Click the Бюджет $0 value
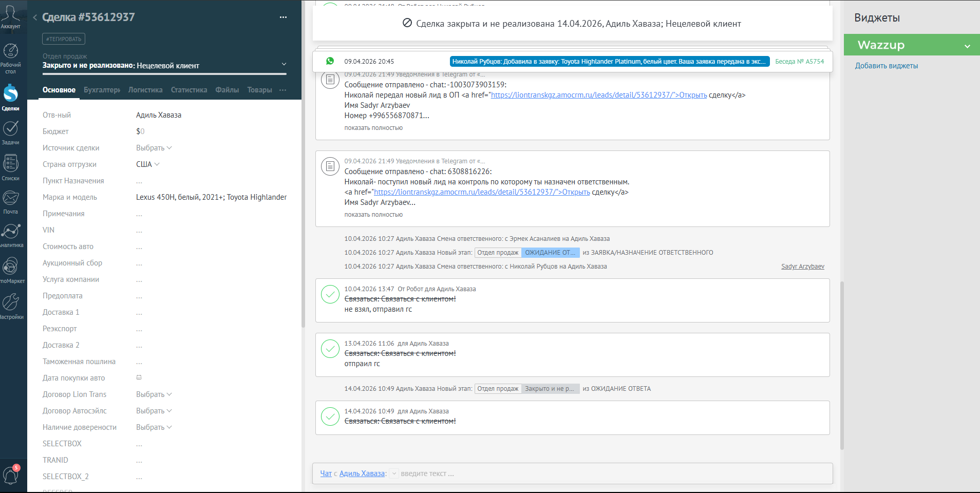 click(x=140, y=131)
